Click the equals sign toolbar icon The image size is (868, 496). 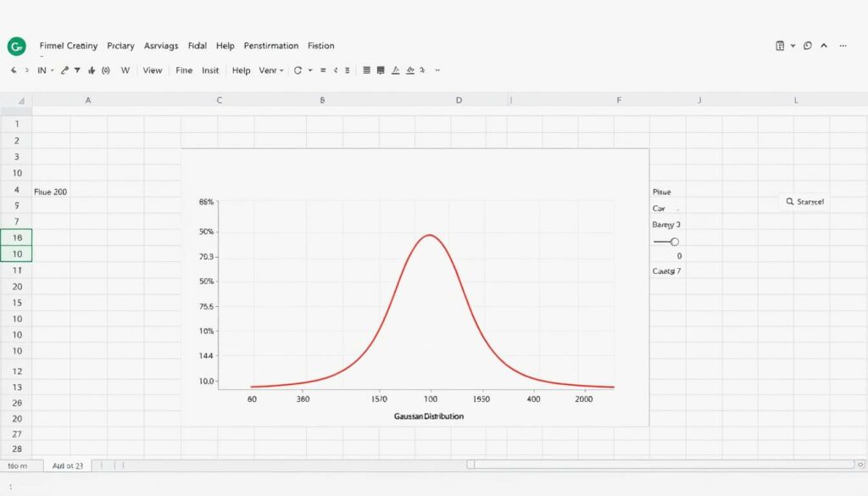tap(323, 70)
